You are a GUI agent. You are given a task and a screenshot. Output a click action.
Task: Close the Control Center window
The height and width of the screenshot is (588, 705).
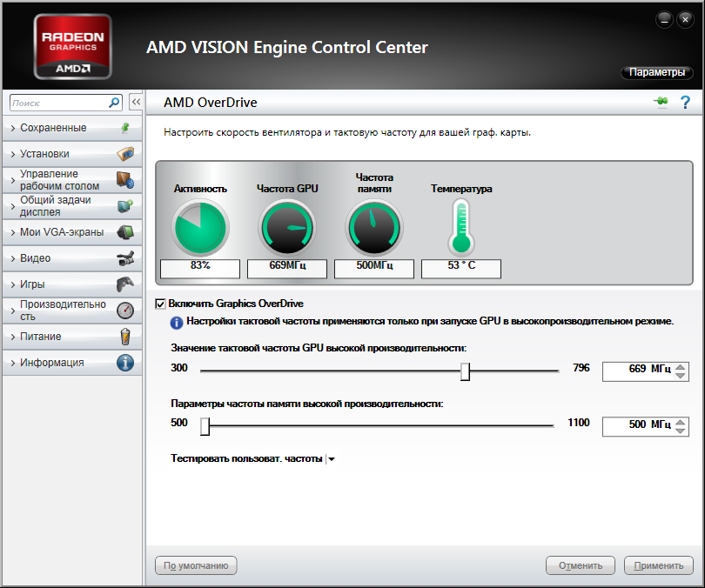tap(685, 19)
